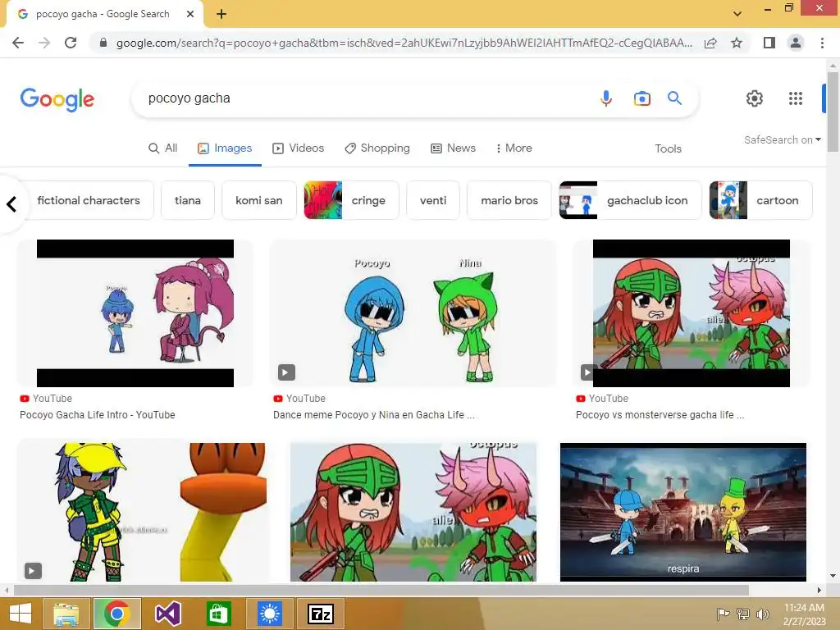Bookmark this page with star icon
This screenshot has height=630, width=840.
pyautogui.click(x=737, y=43)
